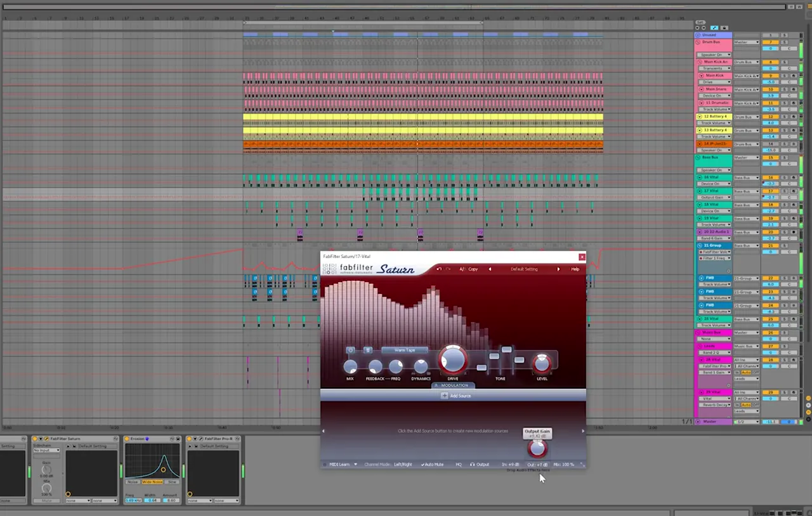Click the Drive knob in Saturn
This screenshot has height=516, width=812.
click(x=452, y=359)
